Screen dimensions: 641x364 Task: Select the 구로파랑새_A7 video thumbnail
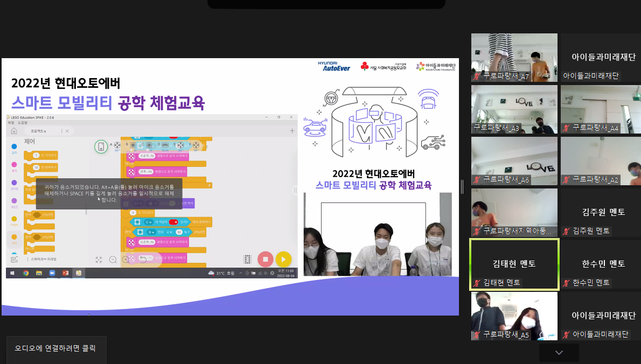(x=514, y=57)
